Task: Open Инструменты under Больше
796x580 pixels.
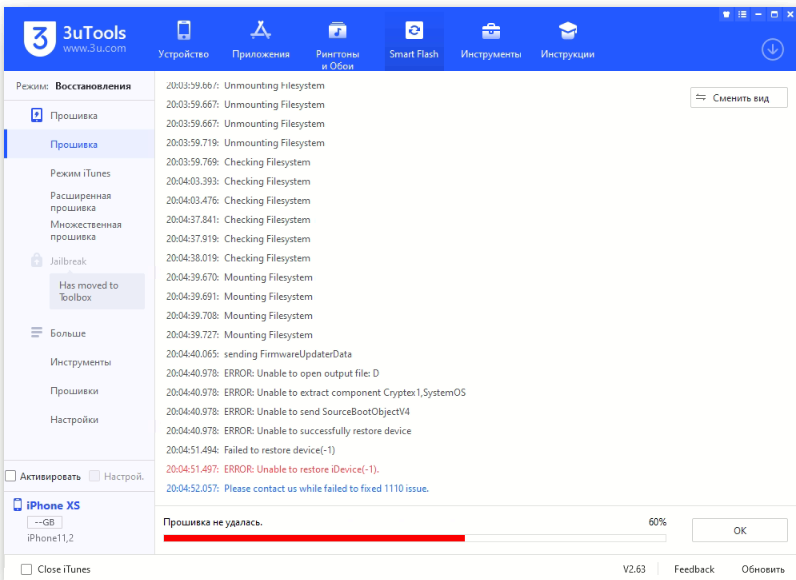Action: (81, 362)
